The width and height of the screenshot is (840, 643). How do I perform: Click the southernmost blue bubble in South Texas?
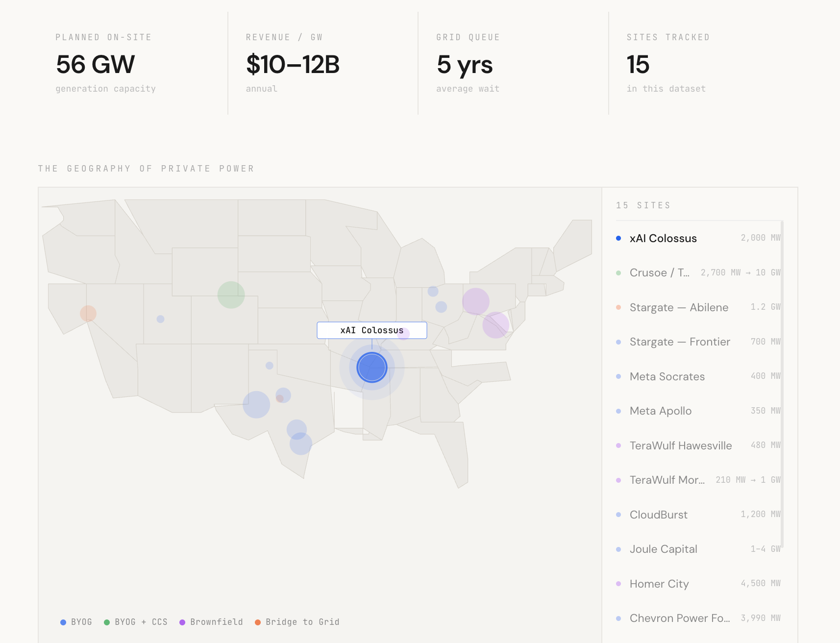tap(301, 444)
